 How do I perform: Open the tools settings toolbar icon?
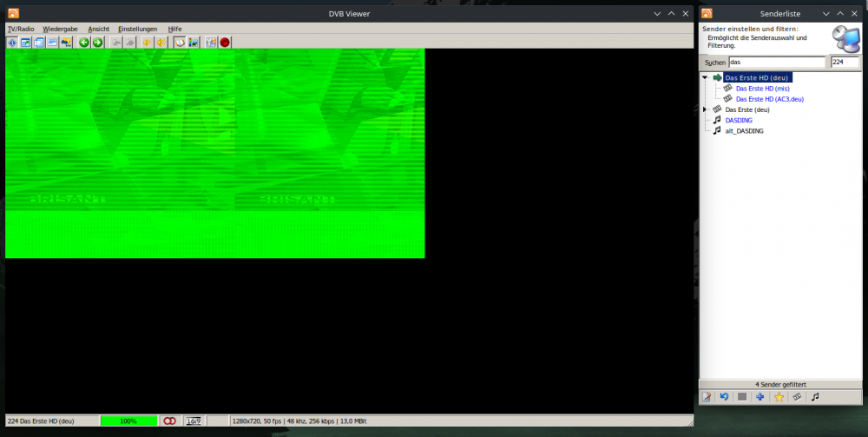pos(211,42)
